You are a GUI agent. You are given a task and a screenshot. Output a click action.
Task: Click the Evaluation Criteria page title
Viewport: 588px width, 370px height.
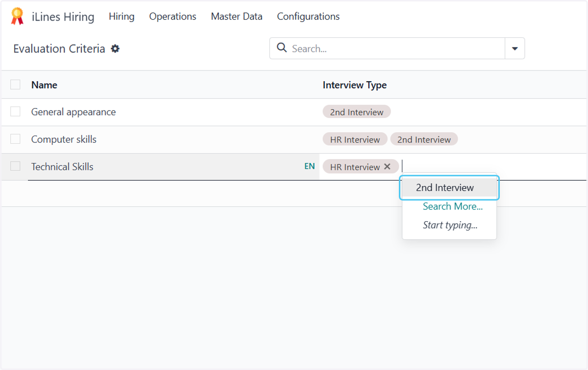[x=59, y=48]
